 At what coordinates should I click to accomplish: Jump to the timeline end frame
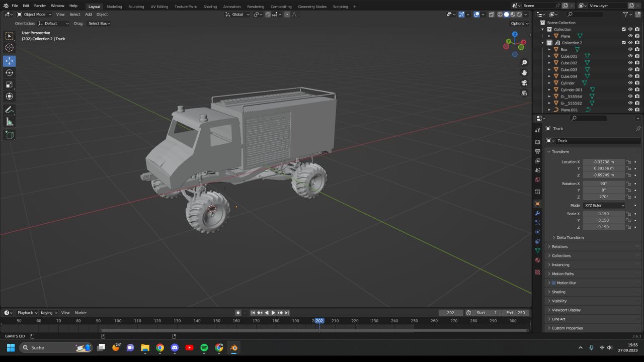287,313
